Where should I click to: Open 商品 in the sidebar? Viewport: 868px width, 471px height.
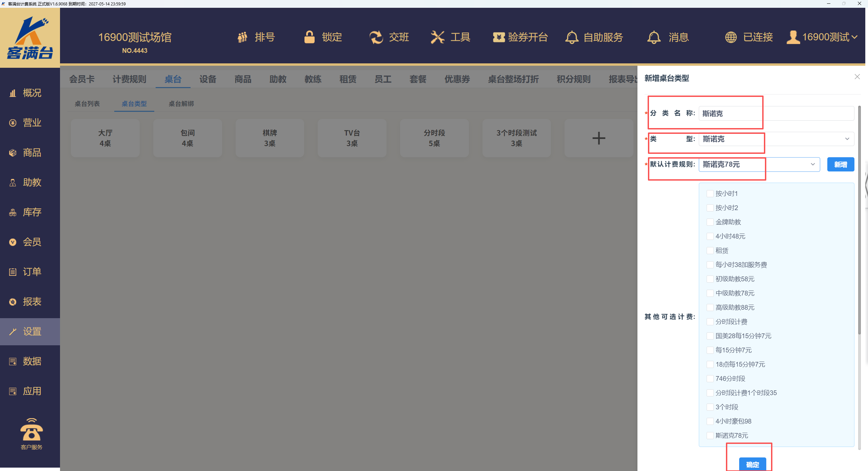coord(30,152)
